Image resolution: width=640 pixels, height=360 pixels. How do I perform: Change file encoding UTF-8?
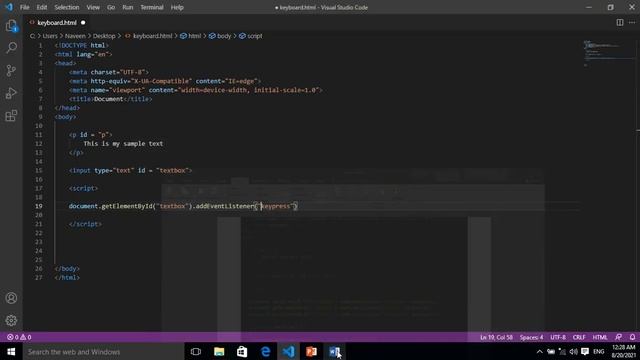click(558, 337)
